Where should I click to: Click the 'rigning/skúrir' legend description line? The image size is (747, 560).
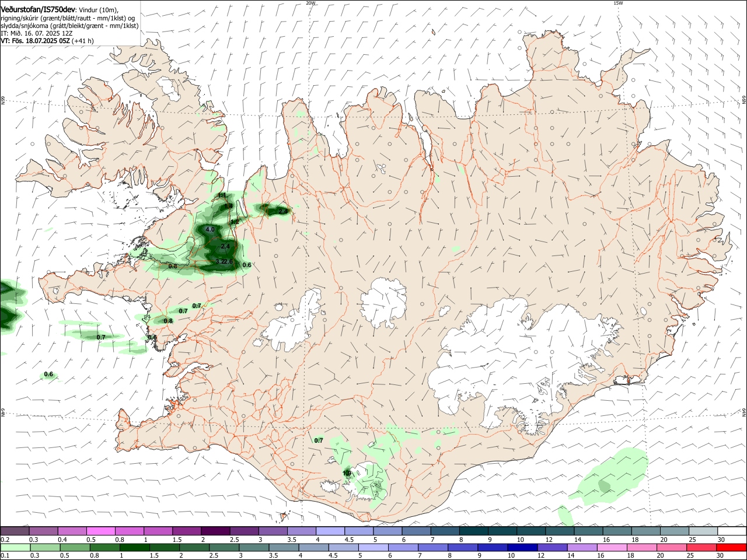pos(68,17)
